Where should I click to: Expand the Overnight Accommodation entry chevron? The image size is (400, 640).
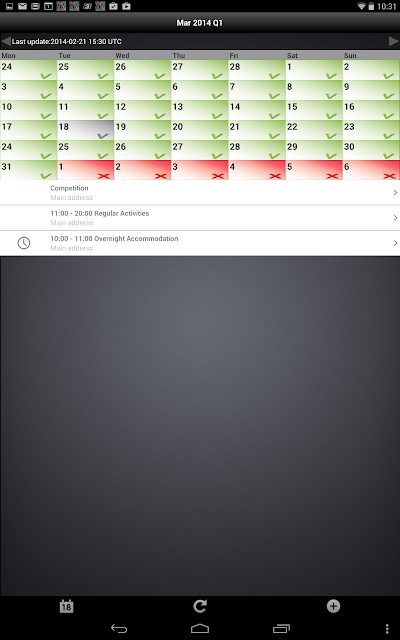(395, 243)
